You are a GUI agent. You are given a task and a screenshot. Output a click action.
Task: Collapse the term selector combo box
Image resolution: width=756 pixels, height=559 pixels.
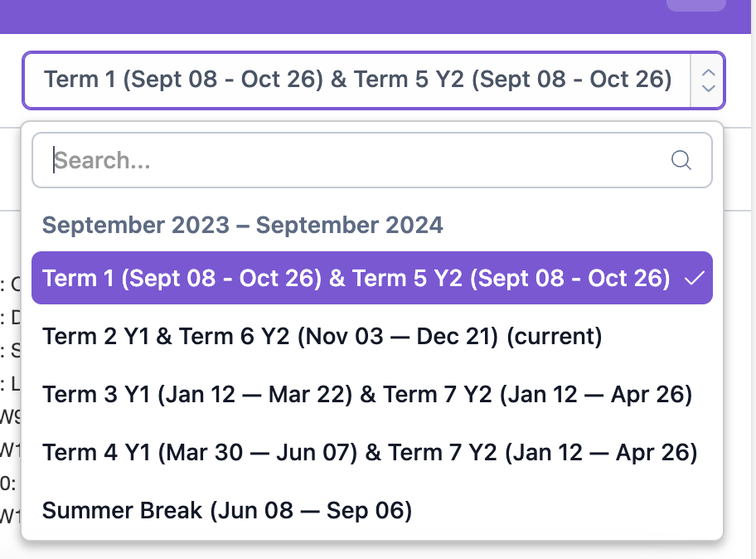356,80
